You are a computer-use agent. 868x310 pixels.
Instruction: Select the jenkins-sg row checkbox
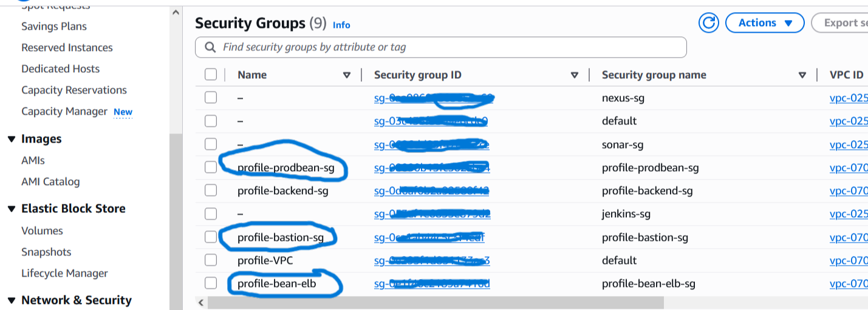pyautogui.click(x=211, y=214)
